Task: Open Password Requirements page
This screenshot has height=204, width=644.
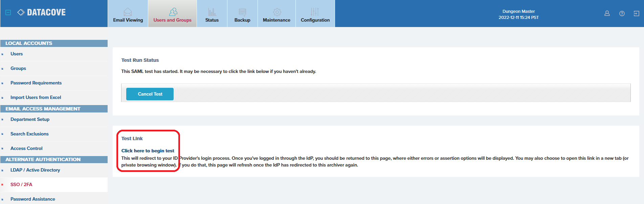Action: pos(36,83)
